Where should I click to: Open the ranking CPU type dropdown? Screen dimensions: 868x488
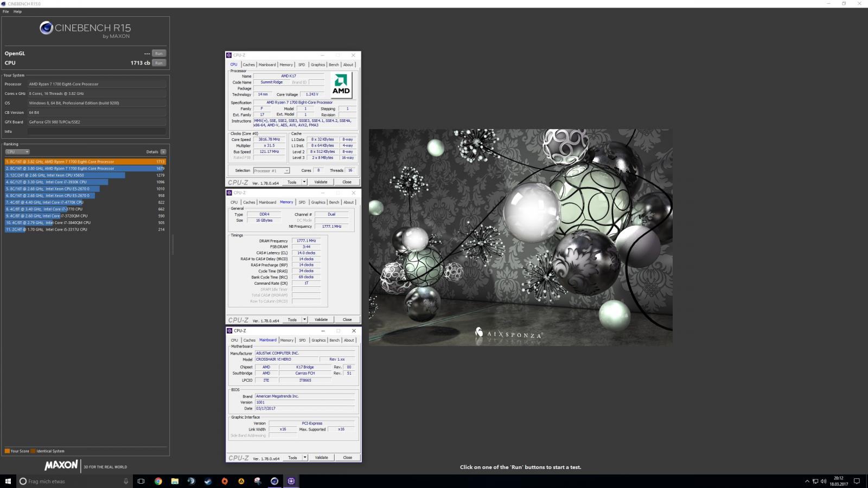point(17,152)
